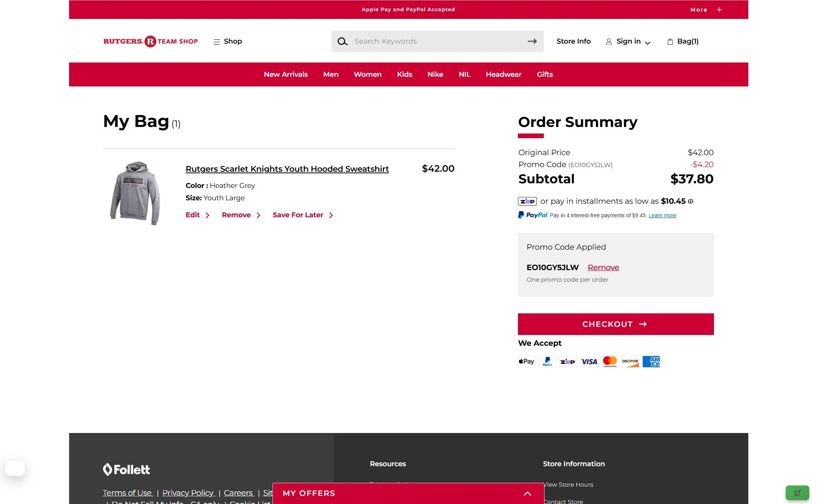Open Rutgers Scarlet Knights Youth Hooded Sweatshirt link

tap(287, 169)
